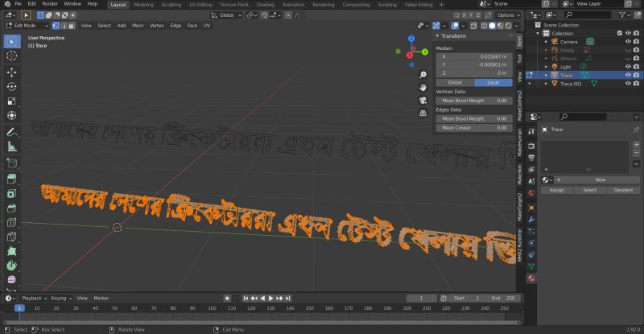
Task: Toggle X-ray view
Action: tap(473, 26)
